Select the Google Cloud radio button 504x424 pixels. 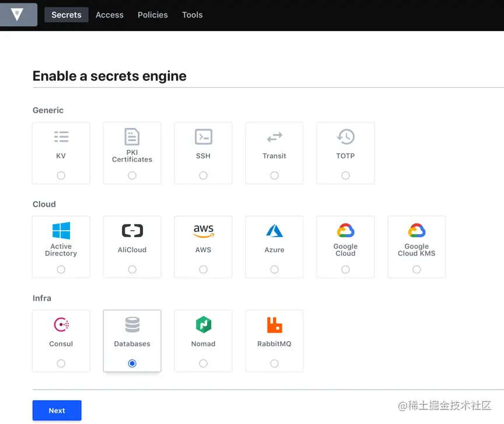pos(345,269)
